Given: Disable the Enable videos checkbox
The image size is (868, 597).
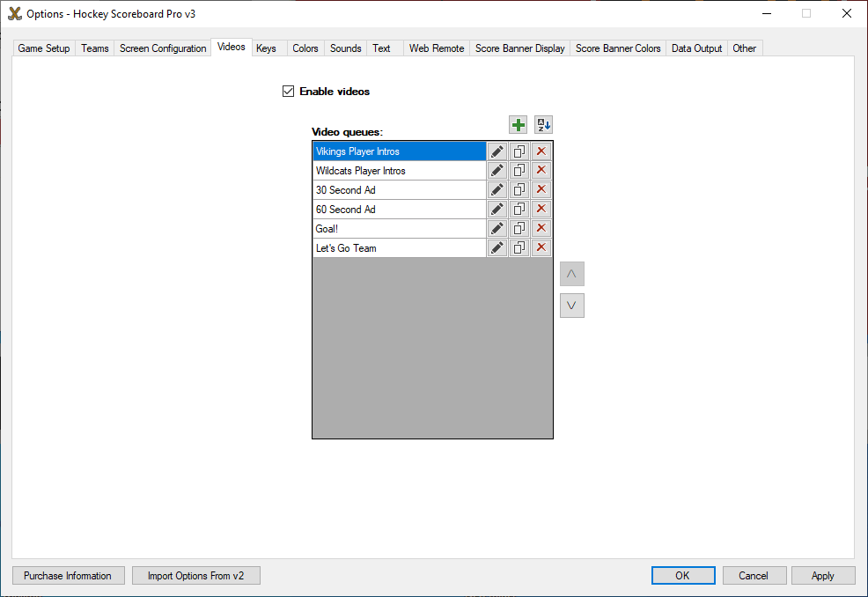Looking at the screenshot, I should (x=288, y=92).
